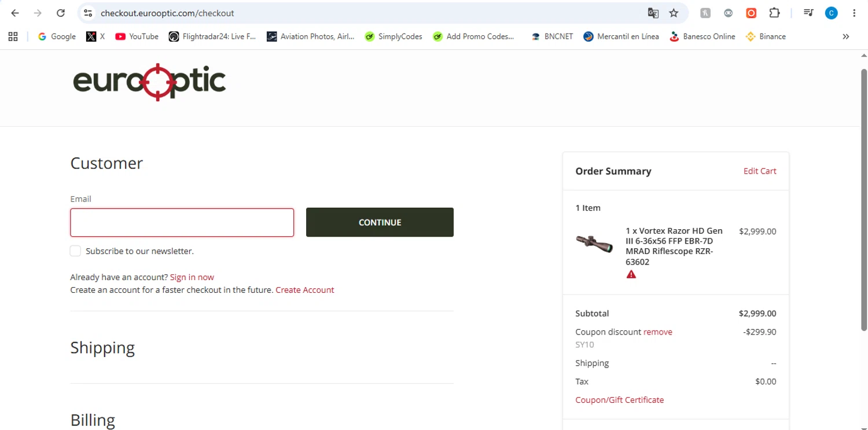Click the Subtotal $2,999.00 amount

click(757, 313)
